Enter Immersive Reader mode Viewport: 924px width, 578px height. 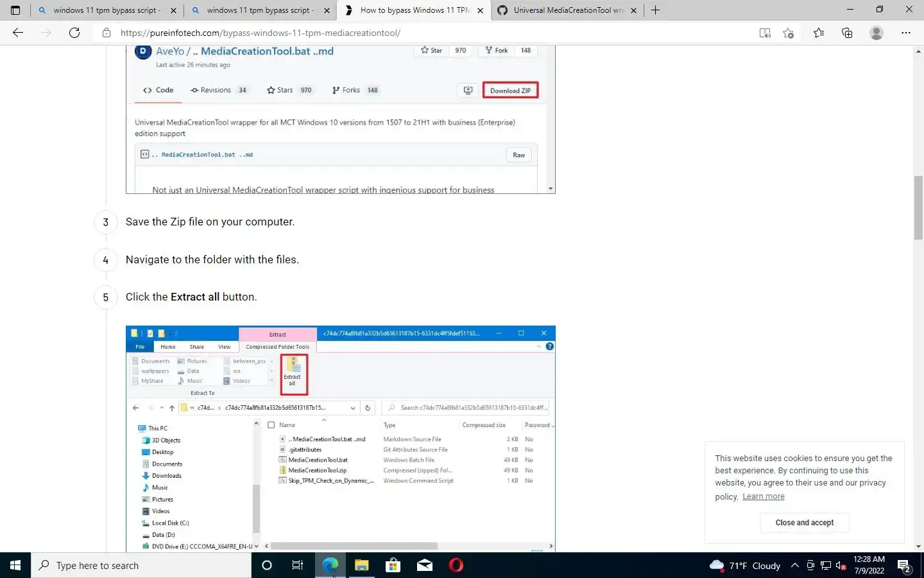[765, 33]
